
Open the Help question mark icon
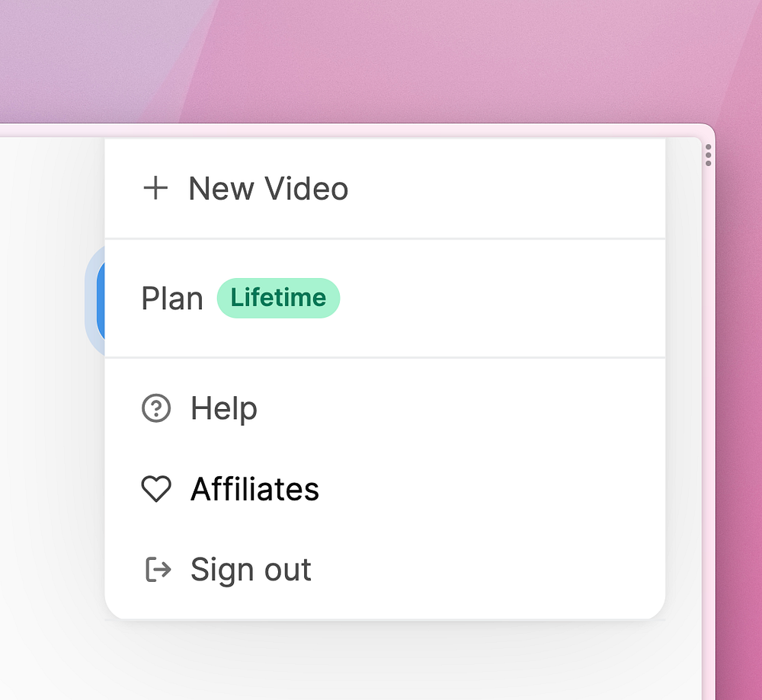tap(156, 408)
